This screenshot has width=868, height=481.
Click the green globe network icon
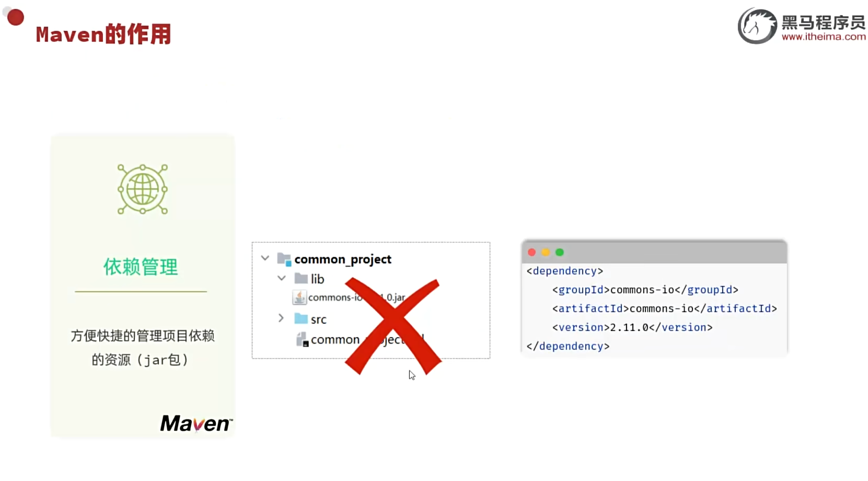coord(143,189)
